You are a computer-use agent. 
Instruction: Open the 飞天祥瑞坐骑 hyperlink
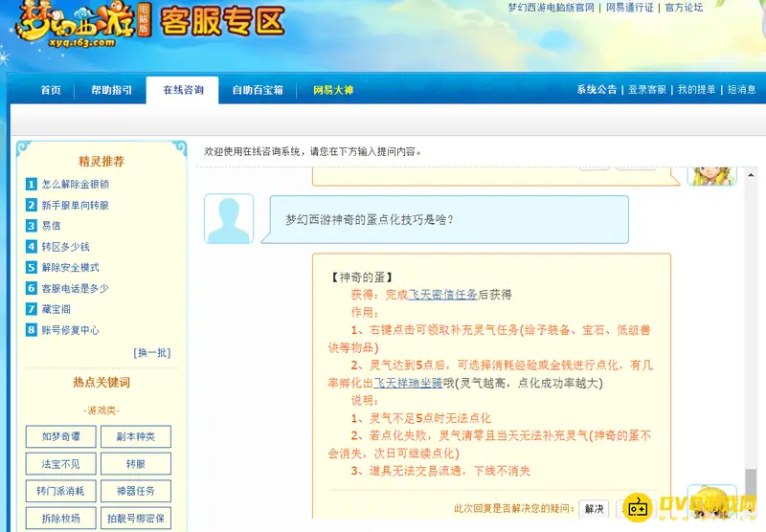coord(408,383)
